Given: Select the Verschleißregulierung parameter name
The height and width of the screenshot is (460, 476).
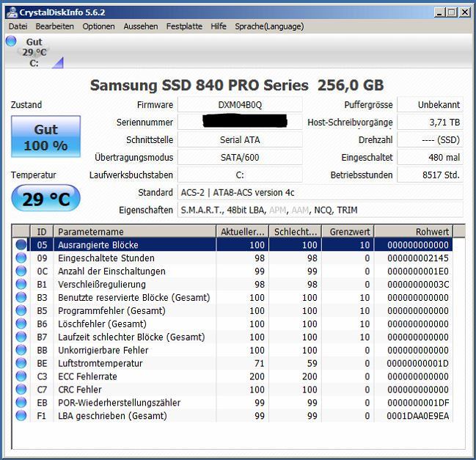Looking at the screenshot, I should (x=102, y=285).
